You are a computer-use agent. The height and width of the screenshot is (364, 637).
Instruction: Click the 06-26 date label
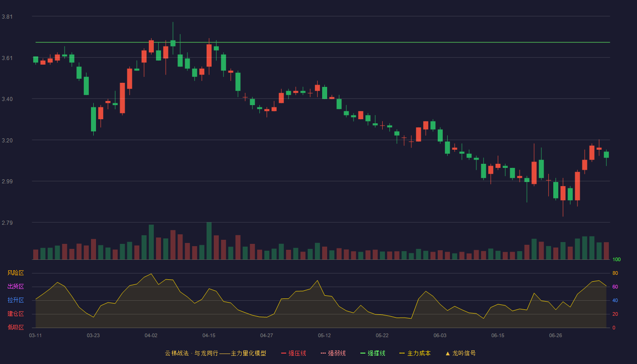(x=556, y=335)
